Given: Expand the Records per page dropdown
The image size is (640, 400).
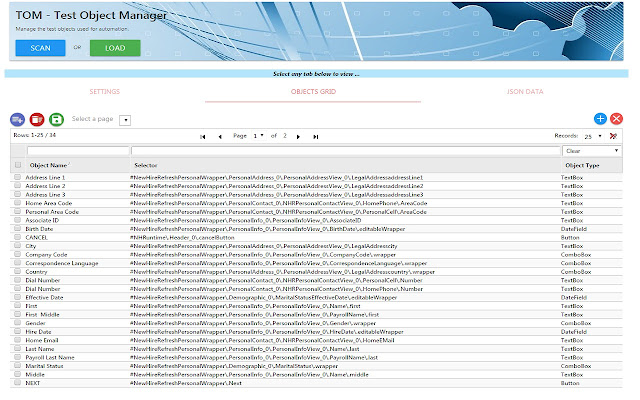Looking at the screenshot, I should tap(598, 136).
